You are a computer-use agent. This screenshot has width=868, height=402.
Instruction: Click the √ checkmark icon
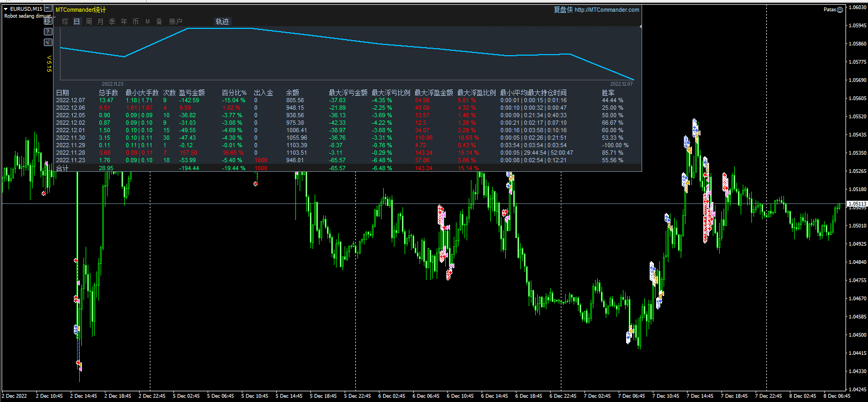tap(48, 42)
